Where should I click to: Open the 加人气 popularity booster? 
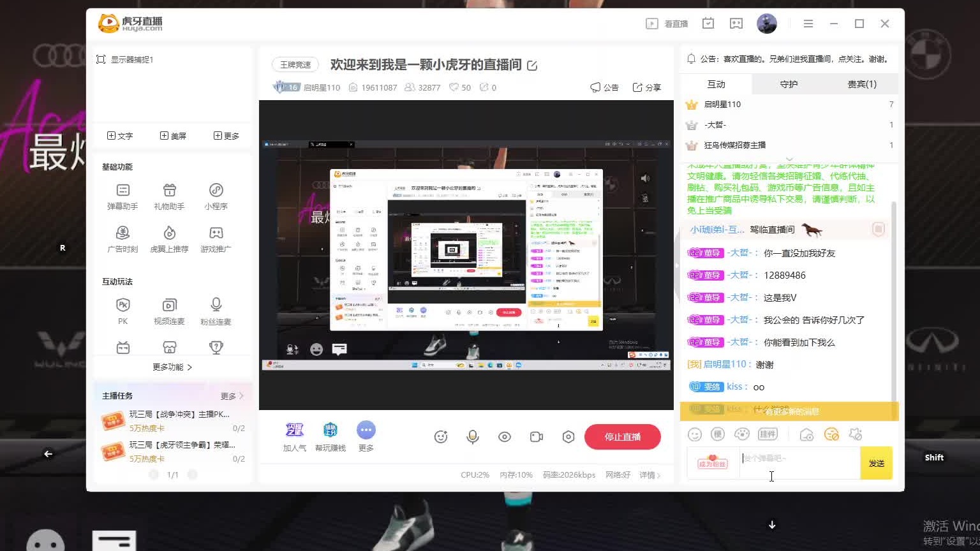294,436
